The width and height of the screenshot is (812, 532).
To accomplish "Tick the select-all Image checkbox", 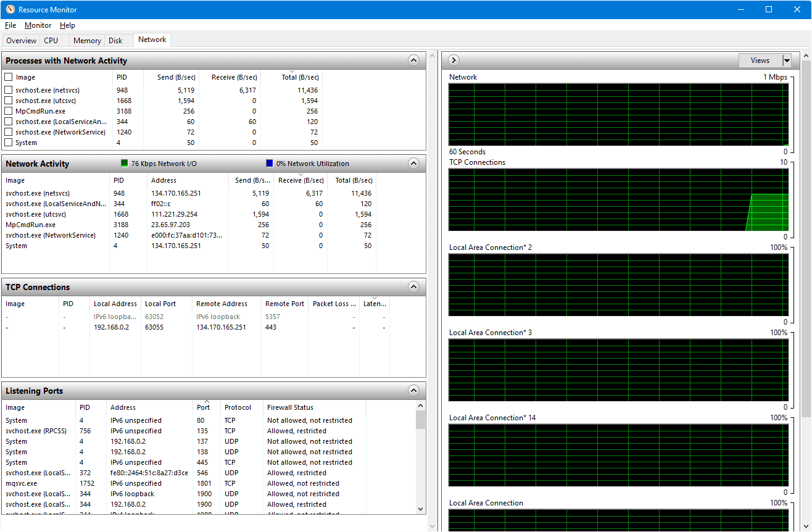I will pyautogui.click(x=9, y=77).
